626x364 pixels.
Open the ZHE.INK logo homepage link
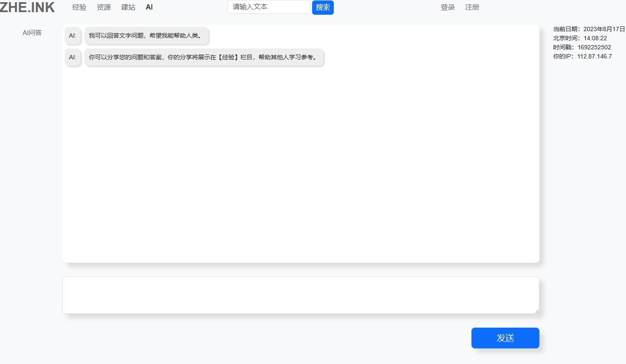(x=27, y=7)
